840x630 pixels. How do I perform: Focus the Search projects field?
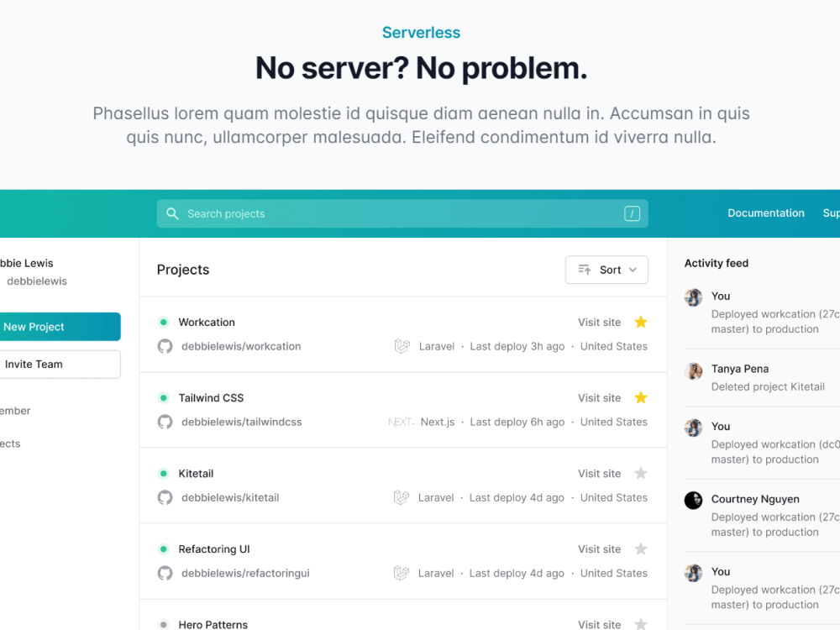(402, 213)
